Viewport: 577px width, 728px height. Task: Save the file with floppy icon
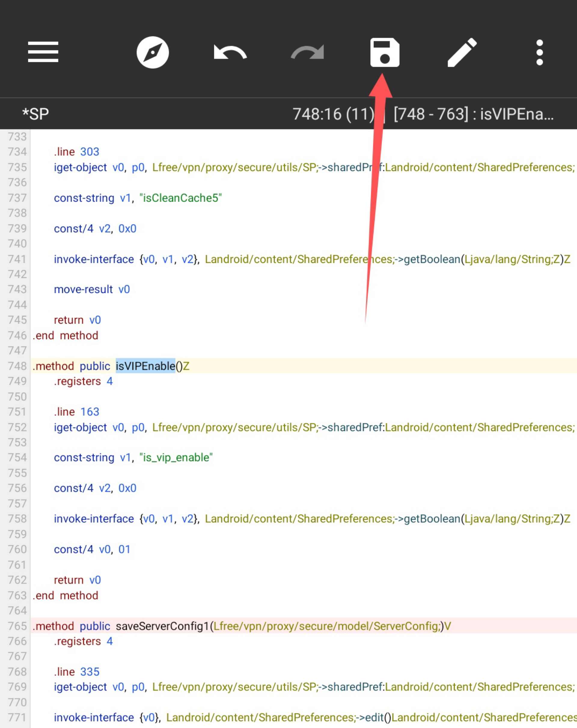[x=385, y=52]
